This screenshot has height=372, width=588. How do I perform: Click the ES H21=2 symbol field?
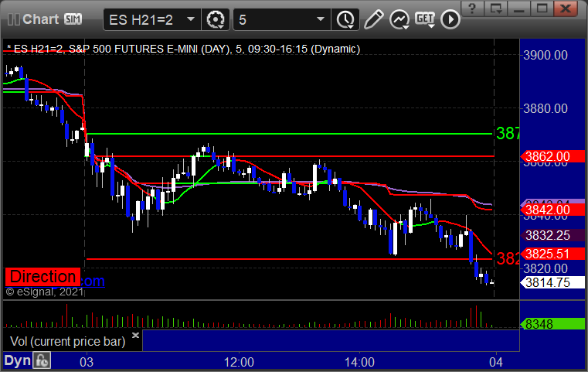[x=152, y=19]
